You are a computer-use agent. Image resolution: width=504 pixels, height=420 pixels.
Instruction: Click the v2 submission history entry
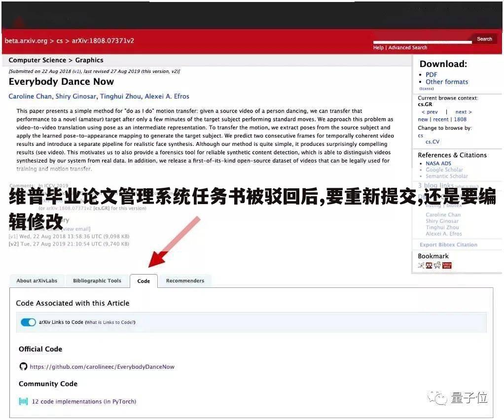tap(69, 244)
